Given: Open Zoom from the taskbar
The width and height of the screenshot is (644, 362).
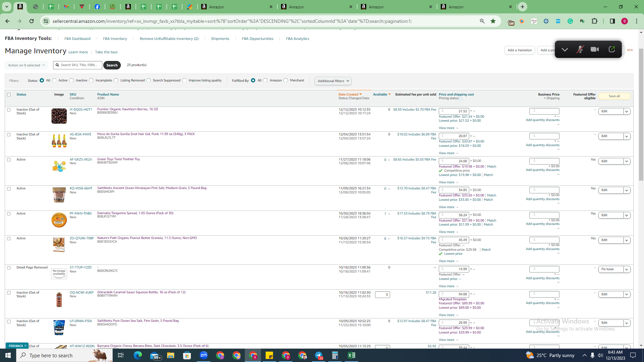Looking at the screenshot, I should [204, 355].
